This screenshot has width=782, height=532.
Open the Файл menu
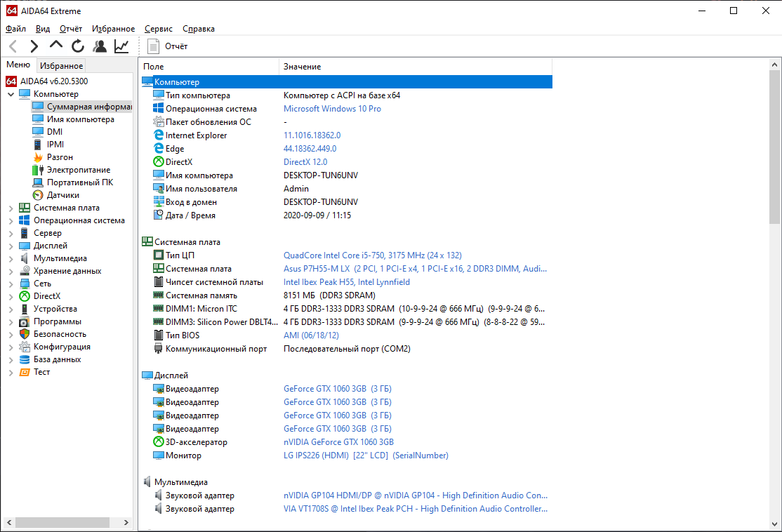pyautogui.click(x=15, y=29)
